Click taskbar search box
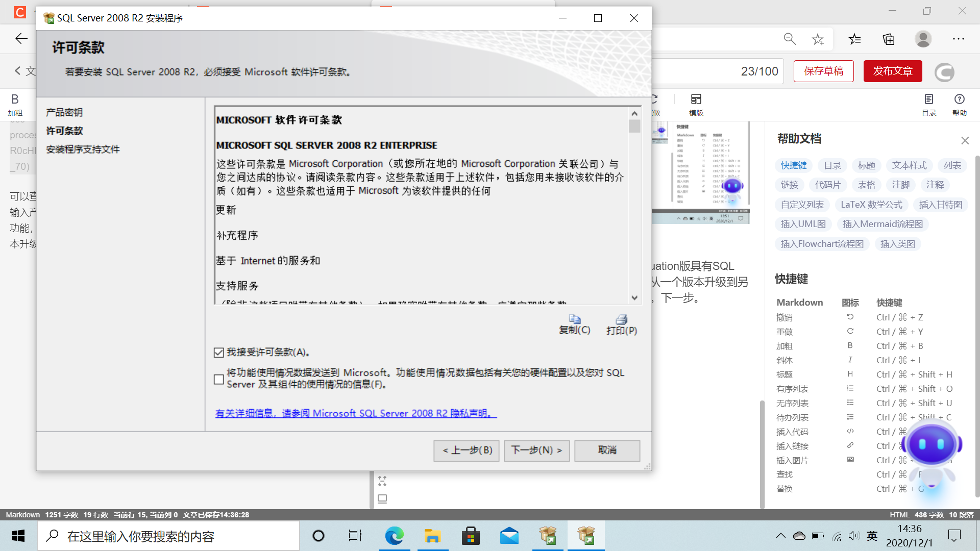Viewport: 980px width, 551px height. [168, 536]
